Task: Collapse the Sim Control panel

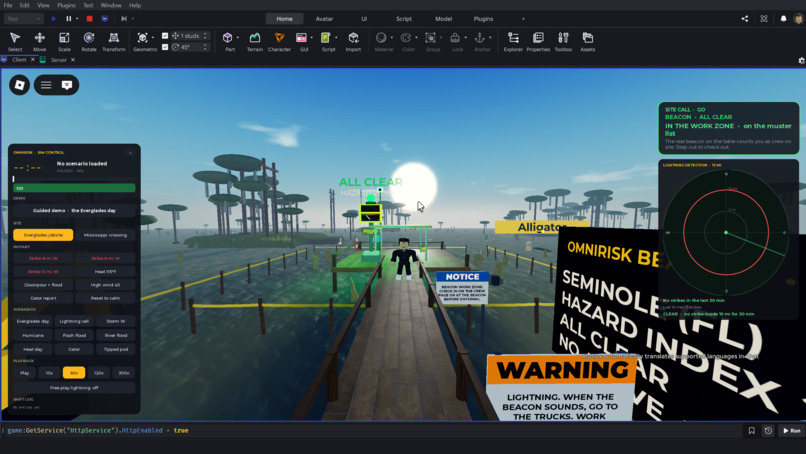Action: tap(130, 153)
